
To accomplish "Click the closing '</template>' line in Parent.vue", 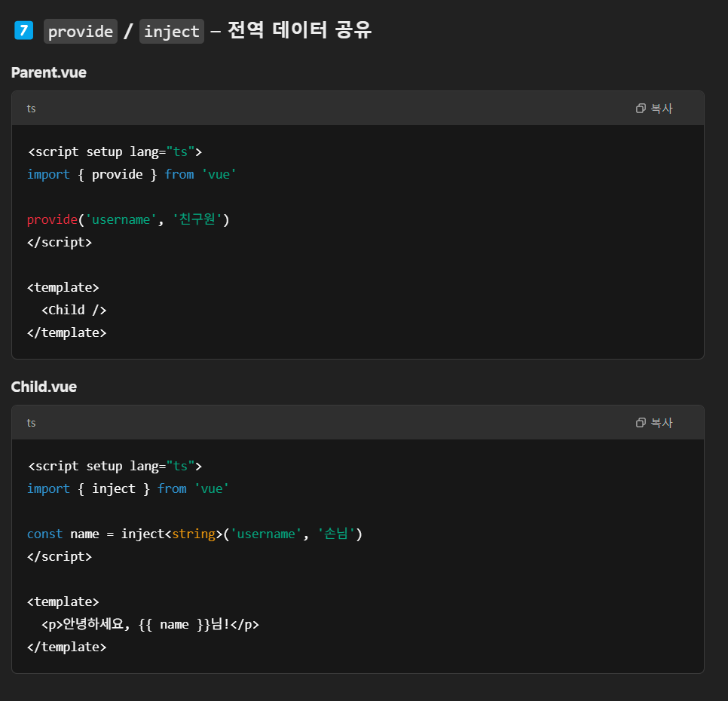I will (67, 333).
